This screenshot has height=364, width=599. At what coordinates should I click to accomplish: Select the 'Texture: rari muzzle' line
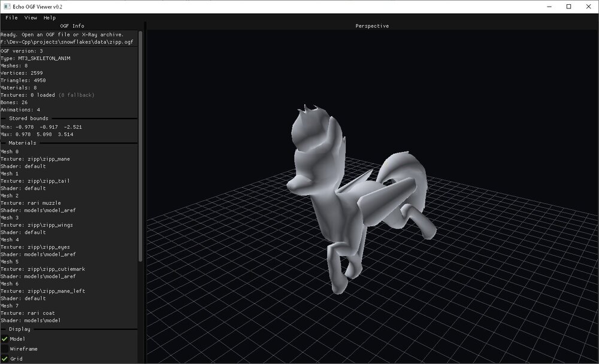point(31,203)
